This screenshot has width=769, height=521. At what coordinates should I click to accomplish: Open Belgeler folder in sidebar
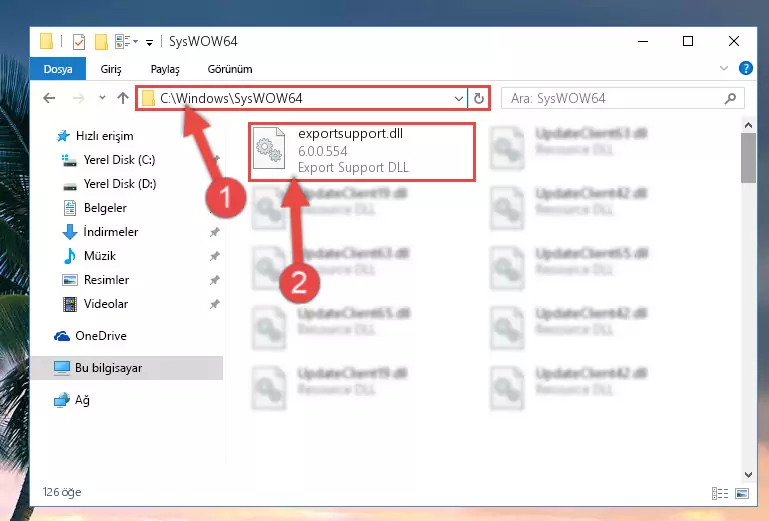tap(105, 208)
